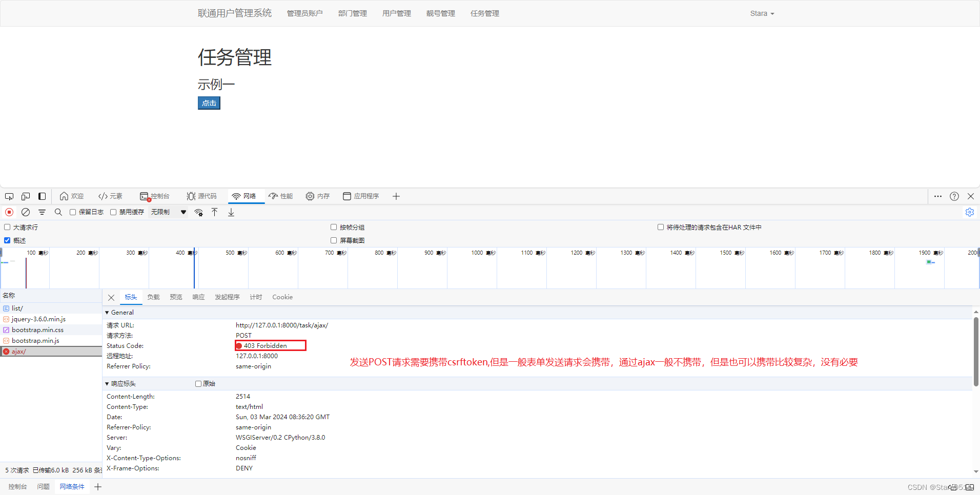Open the 元素 elements tab
The width and height of the screenshot is (980, 495).
coord(110,196)
